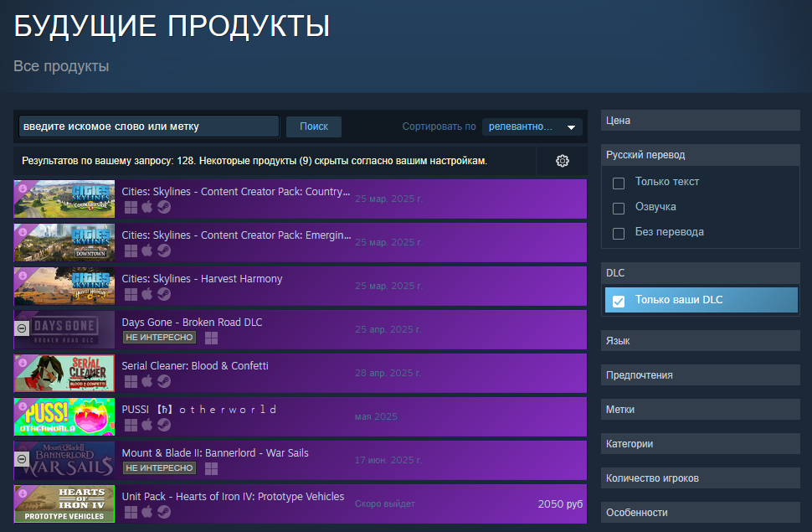
Task: Click Steam icon on Prototype Vehicles row
Action: pyautogui.click(x=164, y=512)
